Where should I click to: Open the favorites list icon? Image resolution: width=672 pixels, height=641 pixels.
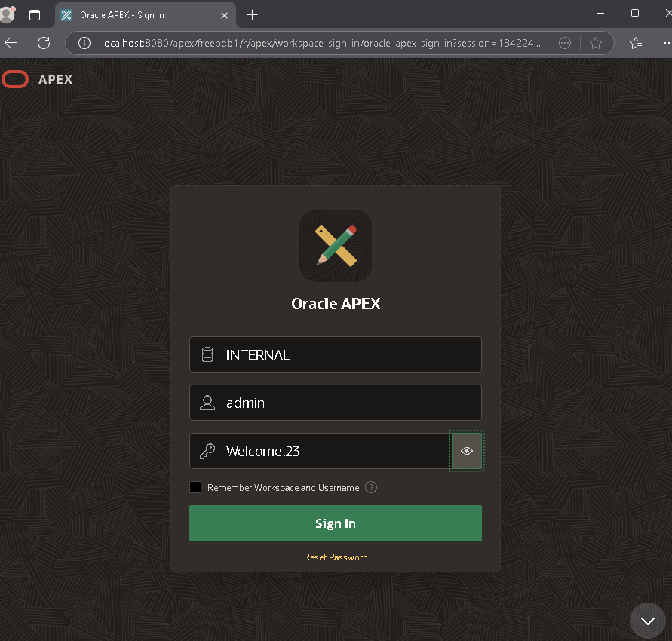click(x=636, y=43)
